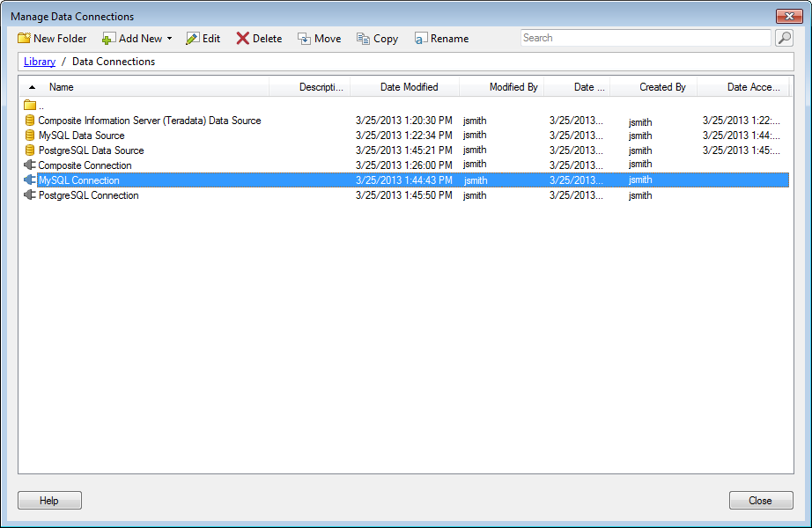Select Composite Information Server Teradata Data Source
812x528 pixels.
pos(150,121)
